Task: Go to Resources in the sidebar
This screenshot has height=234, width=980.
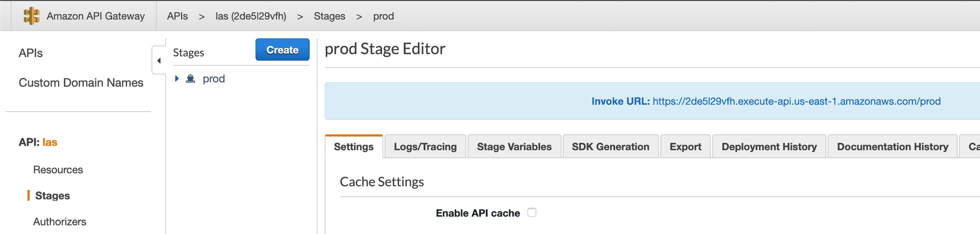Action: (x=58, y=170)
